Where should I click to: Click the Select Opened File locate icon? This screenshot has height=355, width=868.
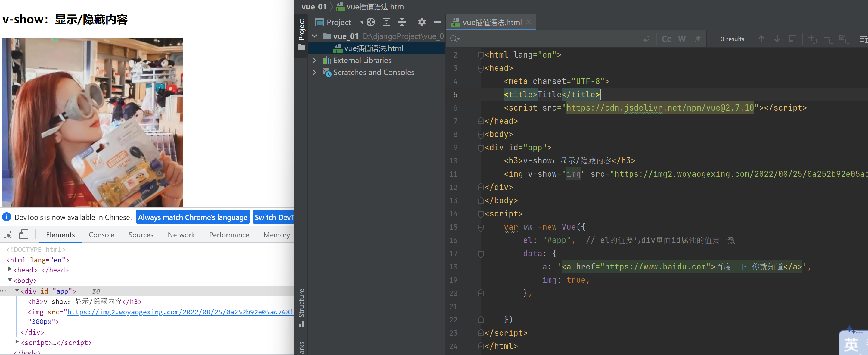(371, 22)
